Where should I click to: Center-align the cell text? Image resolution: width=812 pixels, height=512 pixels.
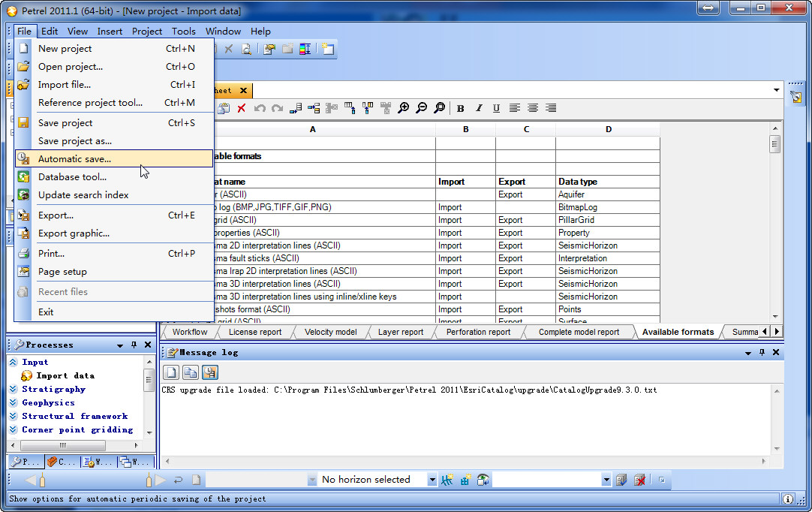[x=532, y=108]
